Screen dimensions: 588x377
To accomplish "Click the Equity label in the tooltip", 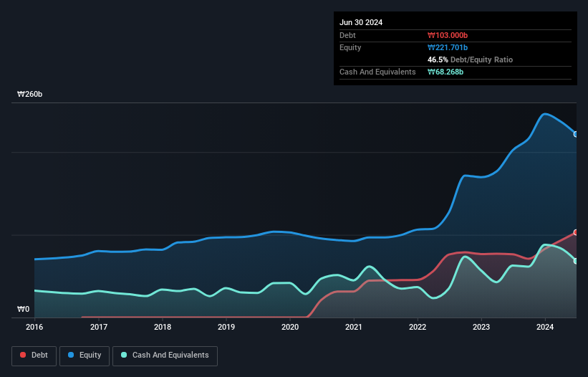I will point(350,47).
